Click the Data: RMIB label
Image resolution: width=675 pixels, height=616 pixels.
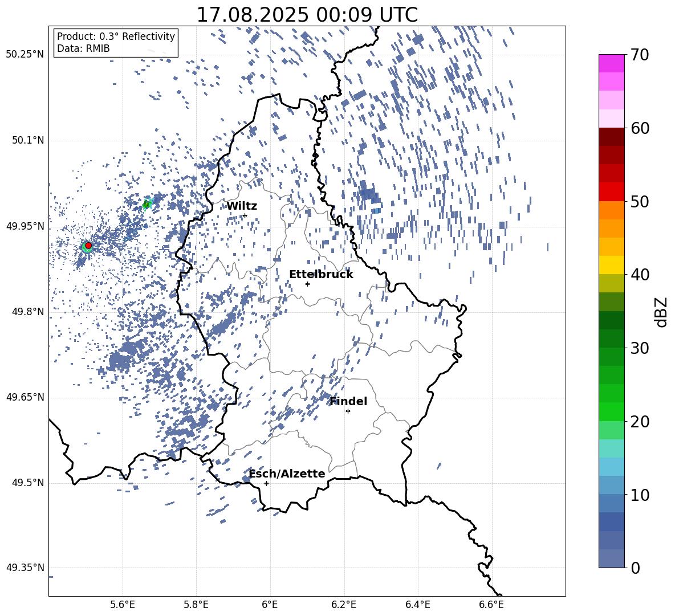click(83, 48)
